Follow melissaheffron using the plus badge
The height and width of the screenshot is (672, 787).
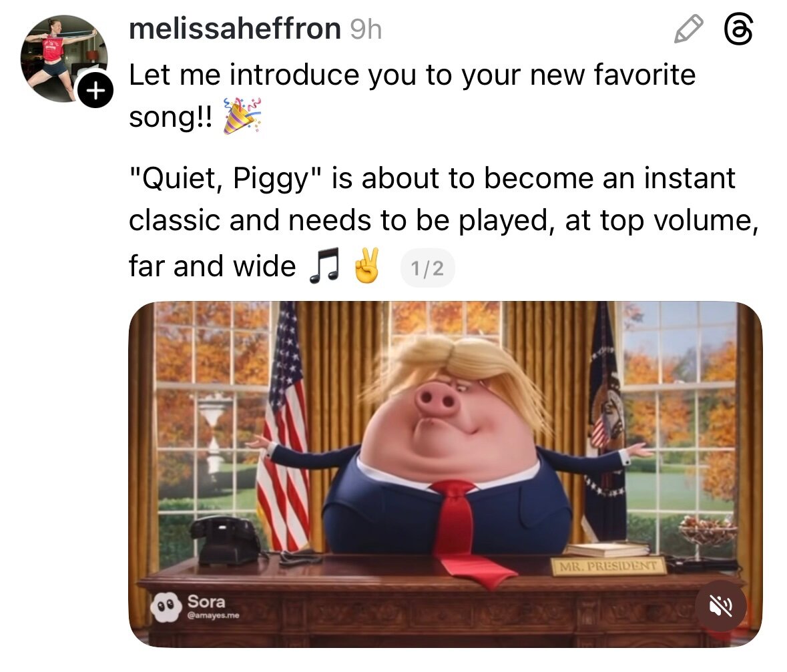tap(95, 90)
